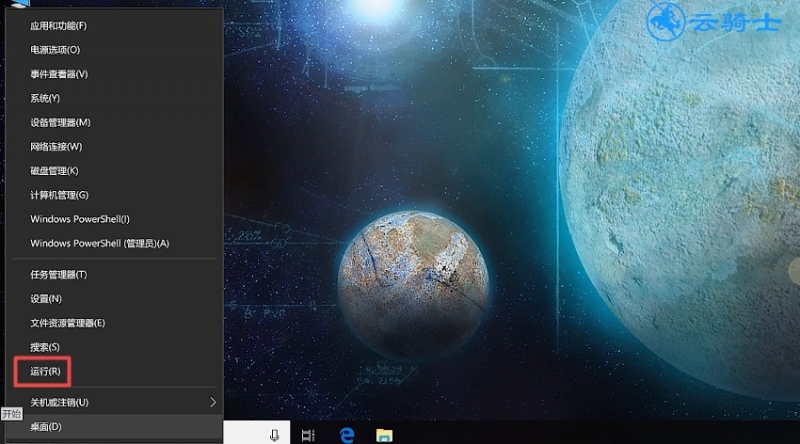Open 磁盘管理(K)

(x=114, y=170)
